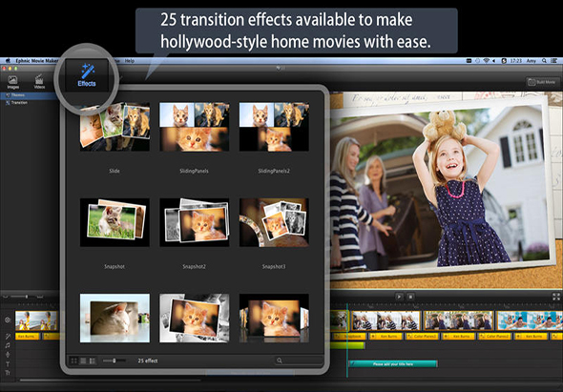The height and width of the screenshot is (392, 563).
Task: Switch effects browser to list view
Action: 93,361
